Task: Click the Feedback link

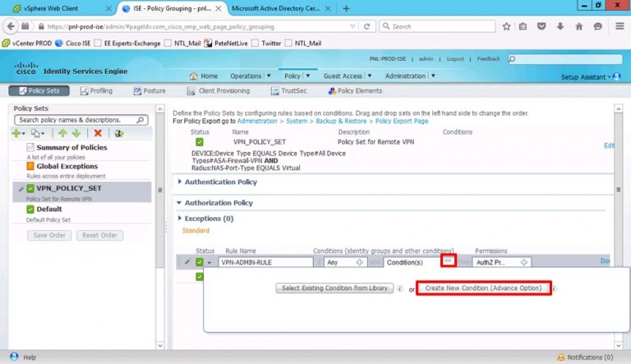Action: pos(488,59)
